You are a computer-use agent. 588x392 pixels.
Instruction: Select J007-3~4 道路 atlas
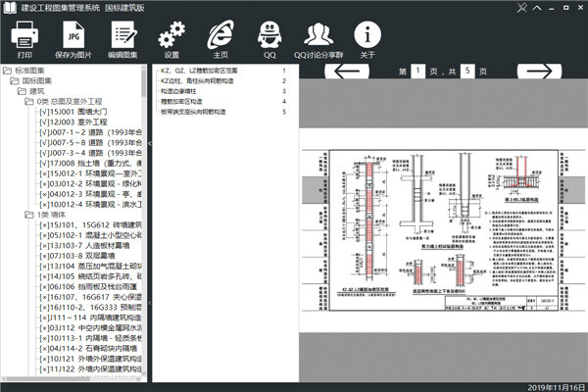click(x=90, y=153)
